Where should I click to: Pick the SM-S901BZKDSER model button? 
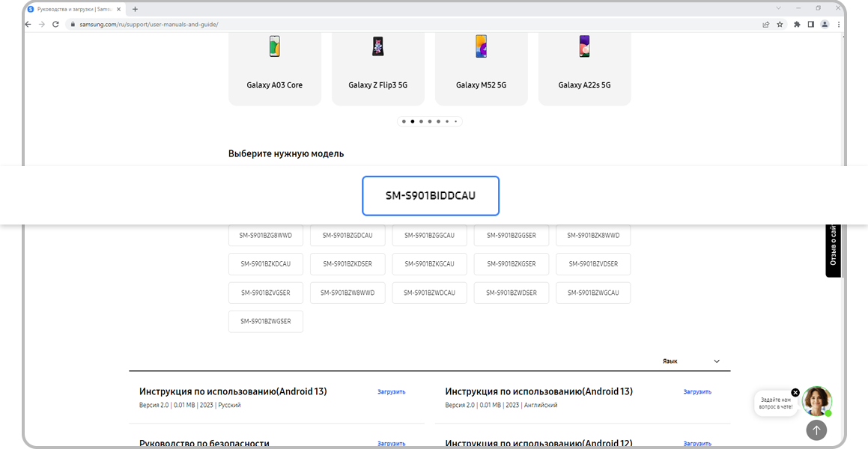pos(347,263)
